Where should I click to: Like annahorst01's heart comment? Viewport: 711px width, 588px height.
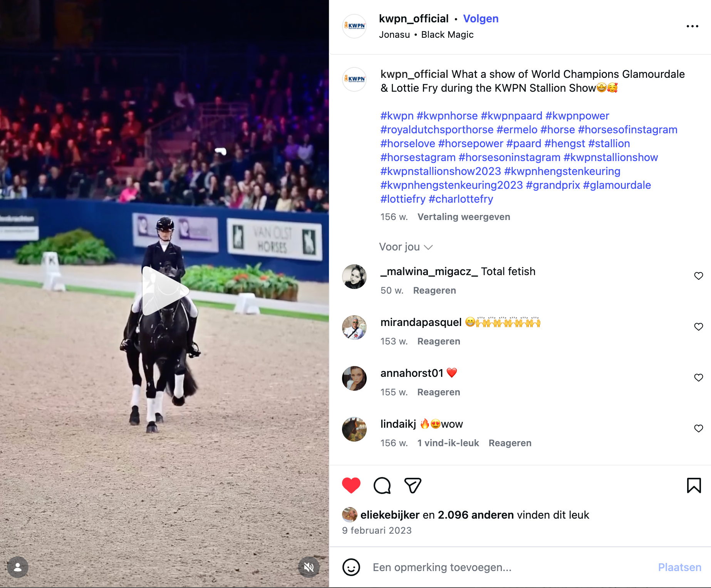click(699, 378)
